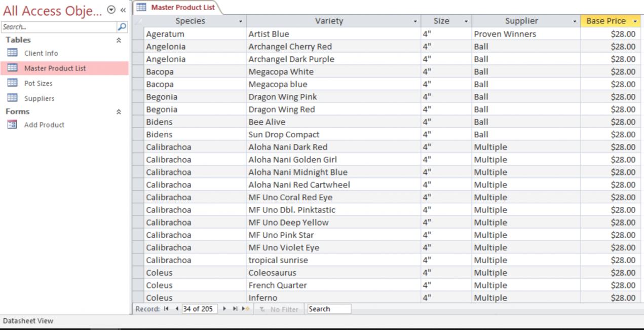The width and height of the screenshot is (644, 330).
Task: Create a new blank record
Action: click(x=246, y=309)
